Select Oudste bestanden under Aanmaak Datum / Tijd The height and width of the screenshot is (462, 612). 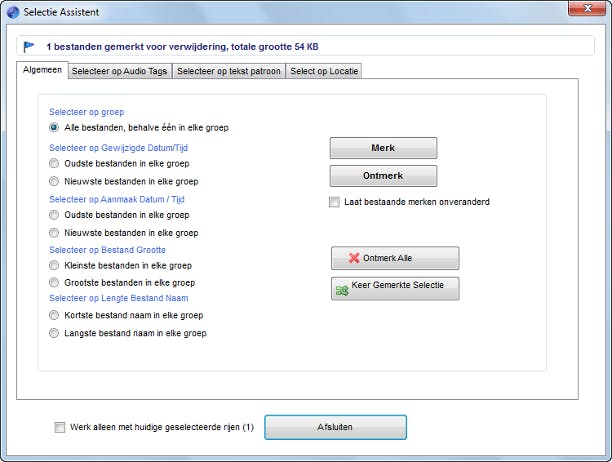pos(55,215)
